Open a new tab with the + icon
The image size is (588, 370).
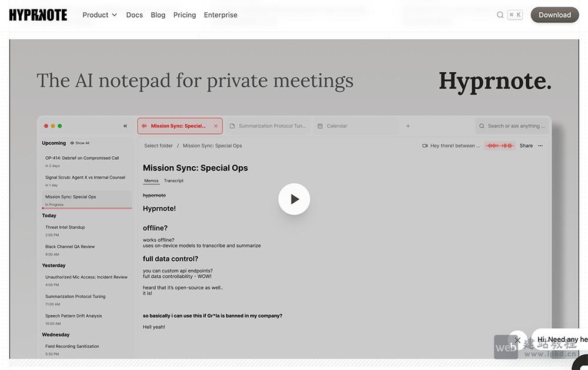(408, 125)
